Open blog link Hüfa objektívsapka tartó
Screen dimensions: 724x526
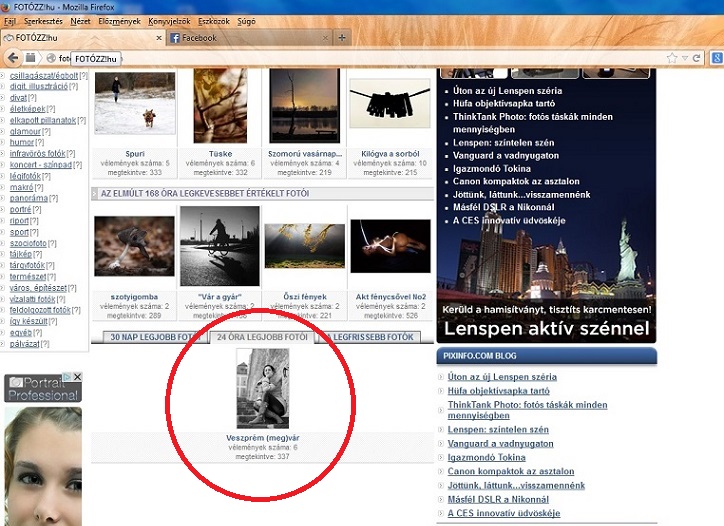(498, 391)
